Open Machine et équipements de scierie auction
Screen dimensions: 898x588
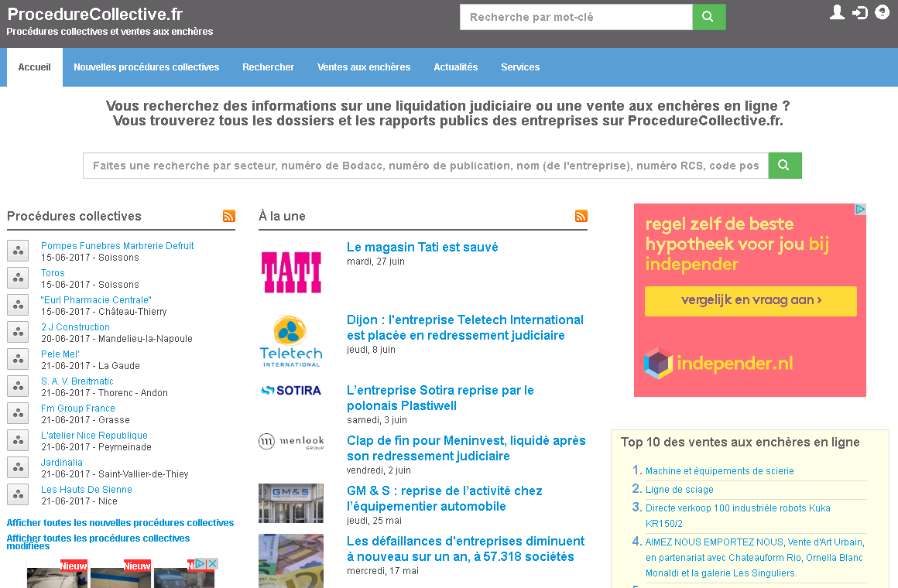pos(720,471)
